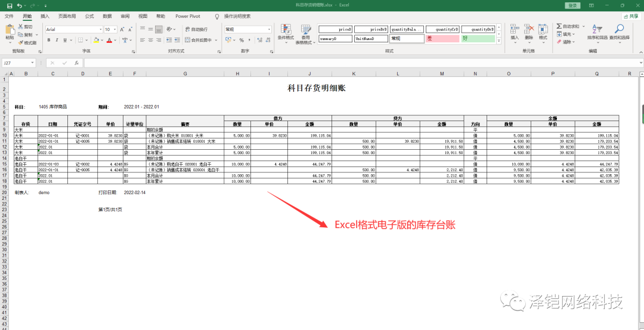Toggle Bold formatting

tap(49, 40)
